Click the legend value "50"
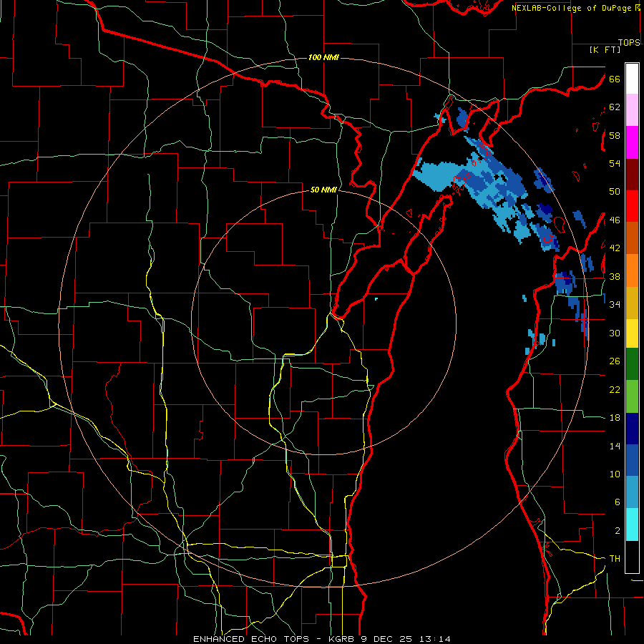Screen dimensions: 644x644 tap(615, 192)
